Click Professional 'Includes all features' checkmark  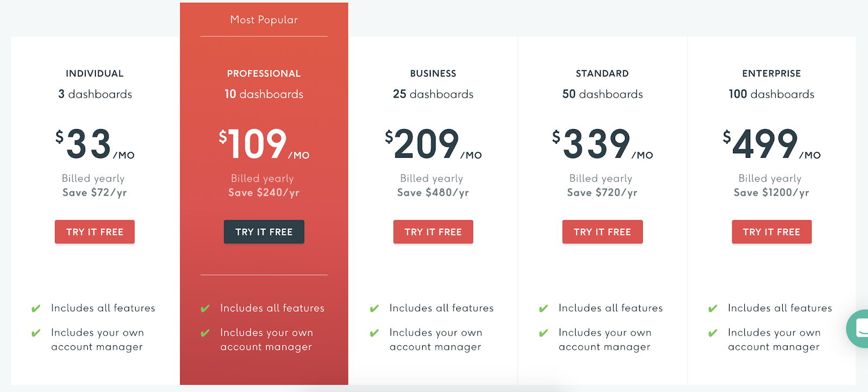pyautogui.click(x=205, y=309)
